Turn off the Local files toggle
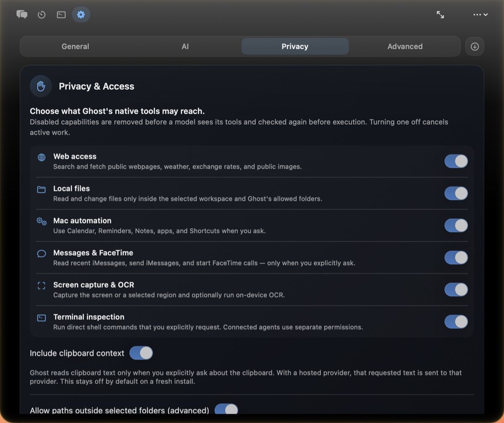This screenshot has height=423, width=504. click(x=456, y=193)
